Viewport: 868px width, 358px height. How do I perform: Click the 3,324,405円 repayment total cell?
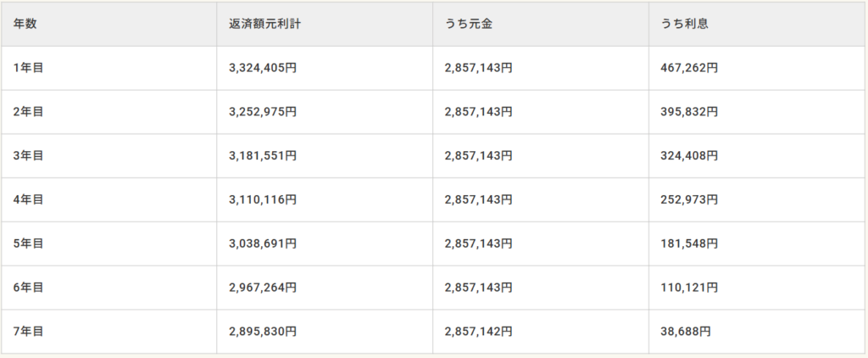(263, 68)
